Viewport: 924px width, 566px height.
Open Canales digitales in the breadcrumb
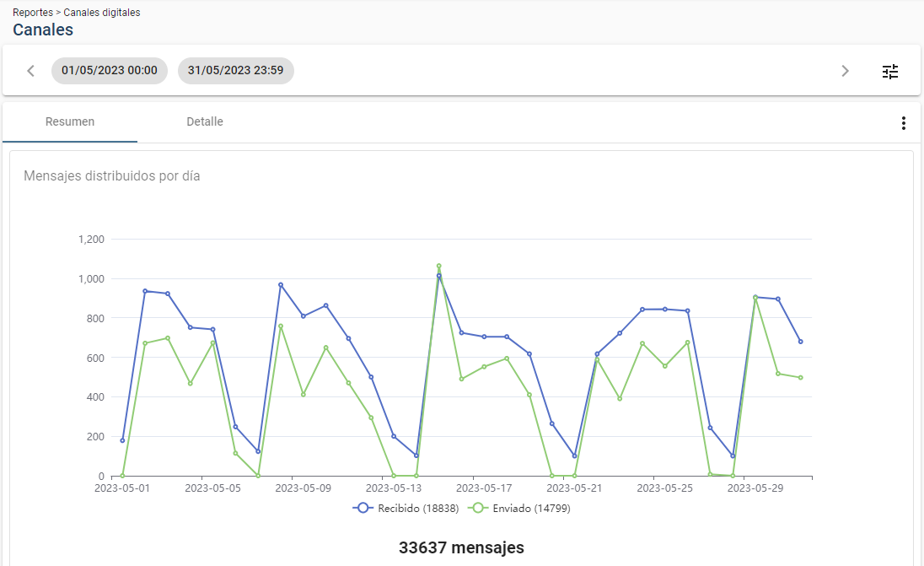click(102, 13)
